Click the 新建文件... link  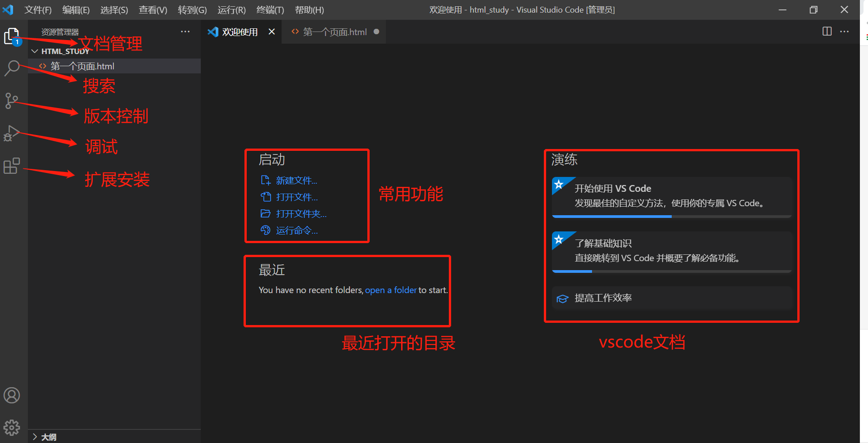tap(297, 181)
